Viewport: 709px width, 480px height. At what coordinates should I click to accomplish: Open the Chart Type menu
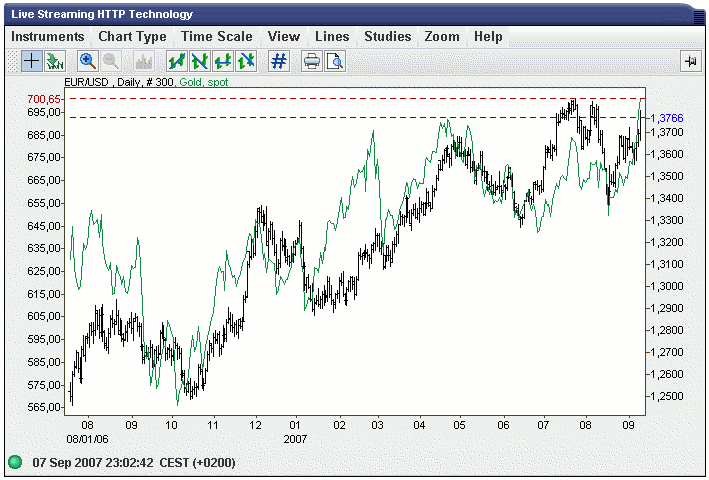(x=132, y=37)
